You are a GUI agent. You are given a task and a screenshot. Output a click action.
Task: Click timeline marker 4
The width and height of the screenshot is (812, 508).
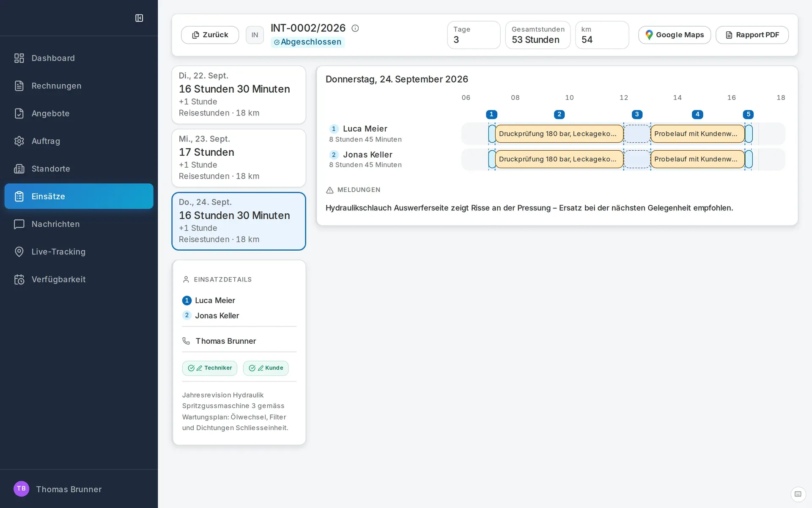pyautogui.click(x=697, y=114)
